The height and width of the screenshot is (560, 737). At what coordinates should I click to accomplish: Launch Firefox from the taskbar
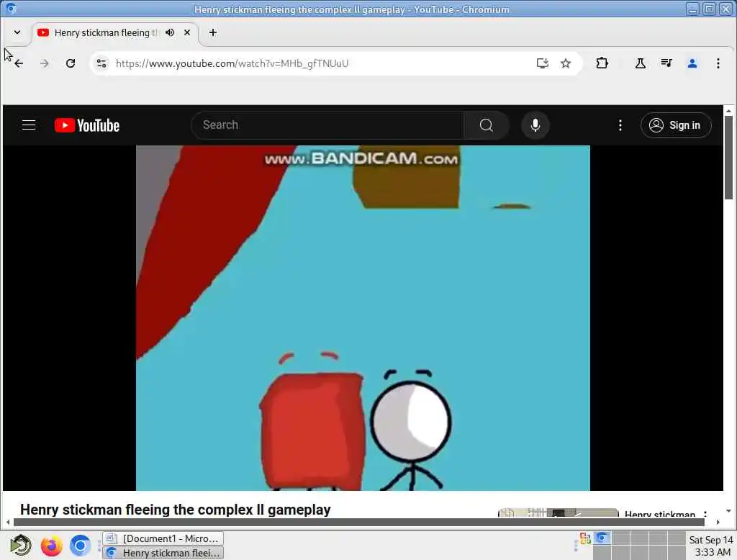(51, 546)
